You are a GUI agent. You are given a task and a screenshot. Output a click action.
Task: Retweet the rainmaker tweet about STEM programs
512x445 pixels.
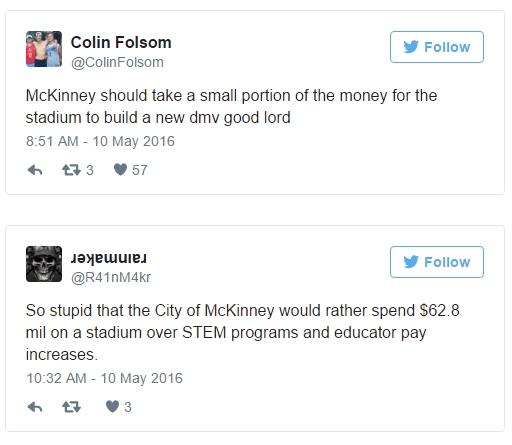point(71,407)
